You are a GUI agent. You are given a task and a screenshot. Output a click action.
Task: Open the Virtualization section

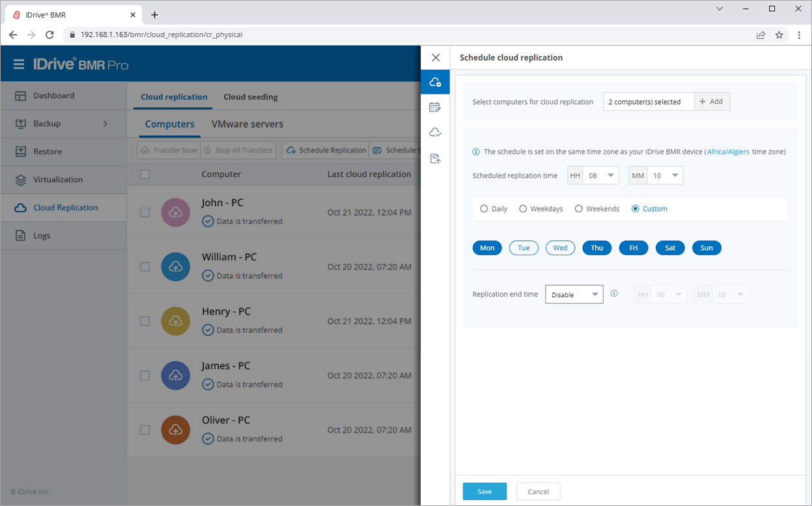tap(62, 179)
